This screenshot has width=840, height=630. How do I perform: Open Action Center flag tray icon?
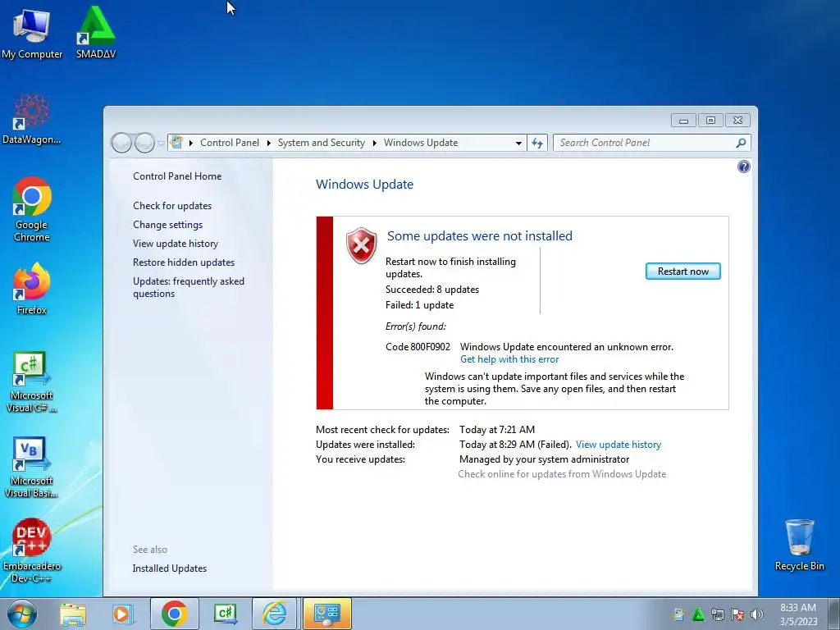click(737, 614)
